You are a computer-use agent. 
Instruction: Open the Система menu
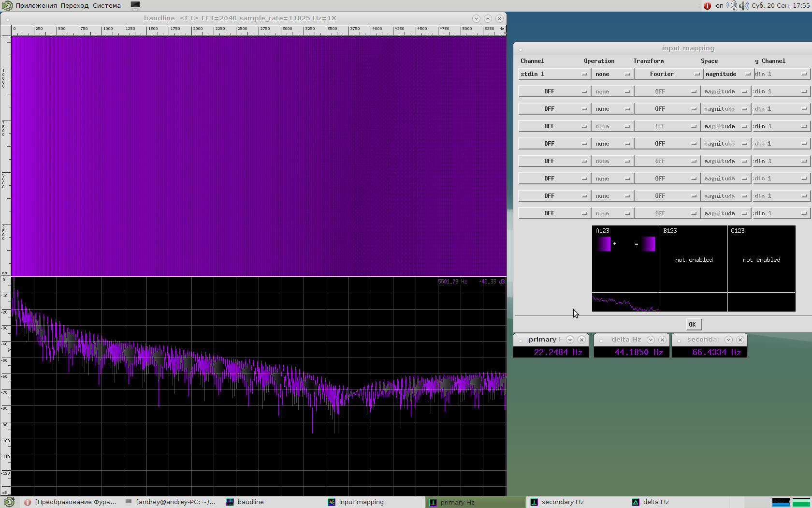point(107,6)
